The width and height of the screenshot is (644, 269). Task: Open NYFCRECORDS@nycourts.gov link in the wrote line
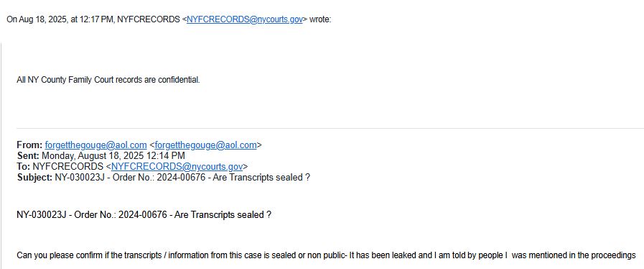244,19
